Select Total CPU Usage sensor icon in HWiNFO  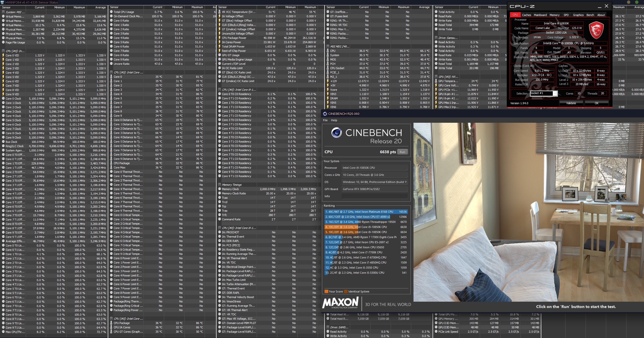pyautogui.click(x=111, y=12)
